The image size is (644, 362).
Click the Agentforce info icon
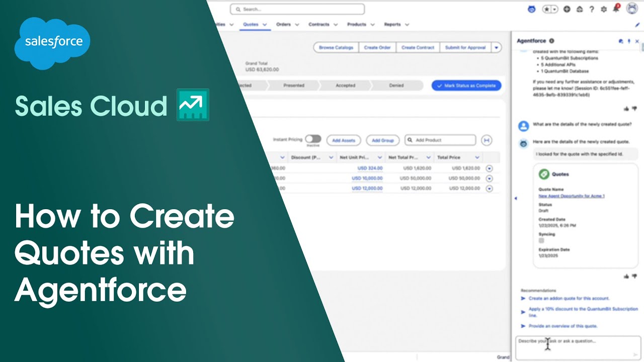pyautogui.click(x=551, y=41)
